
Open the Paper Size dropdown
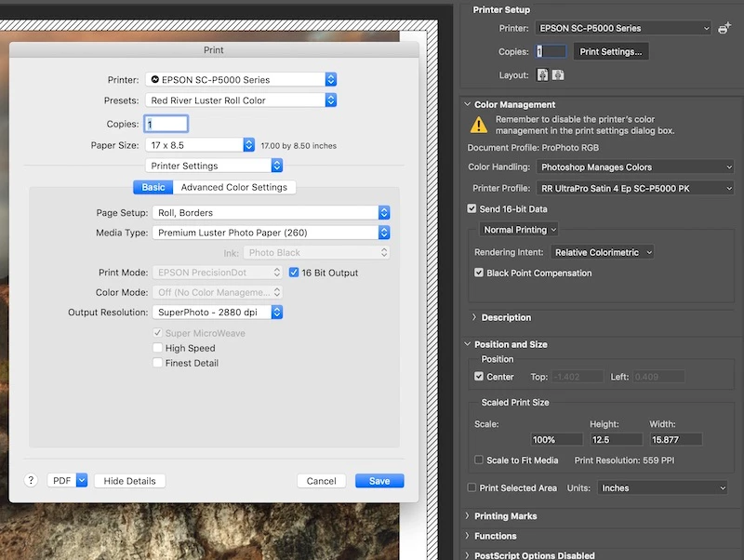tap(200, 145)
